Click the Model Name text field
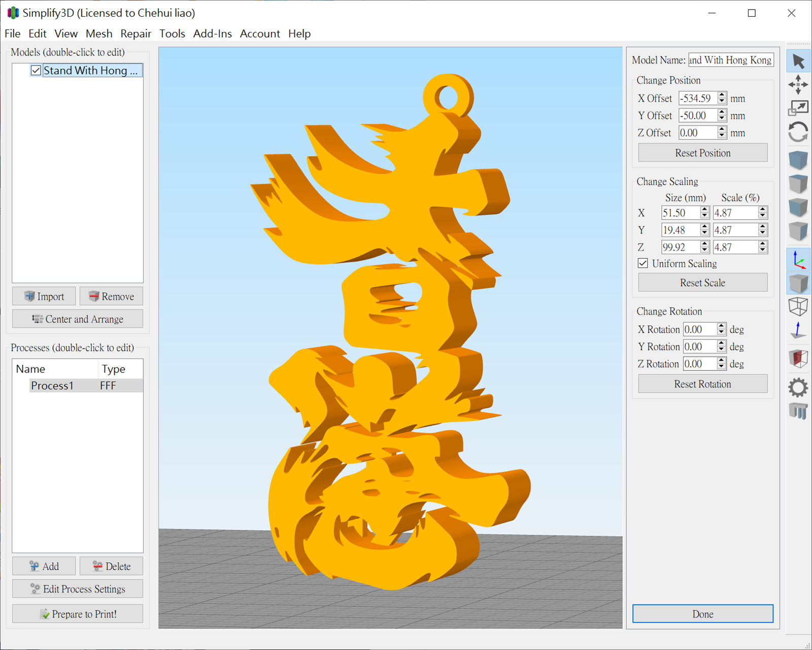 click(x=730, y=60)
